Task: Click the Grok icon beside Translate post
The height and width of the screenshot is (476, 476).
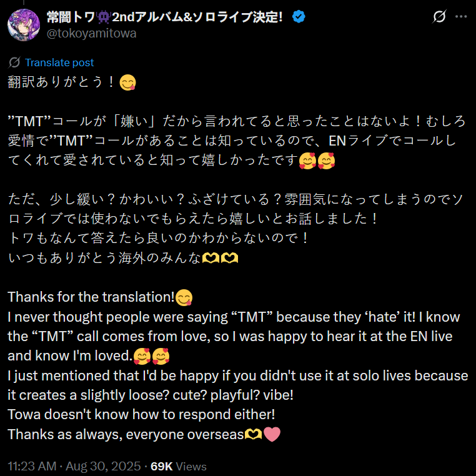Action: [x=14, y=62]
